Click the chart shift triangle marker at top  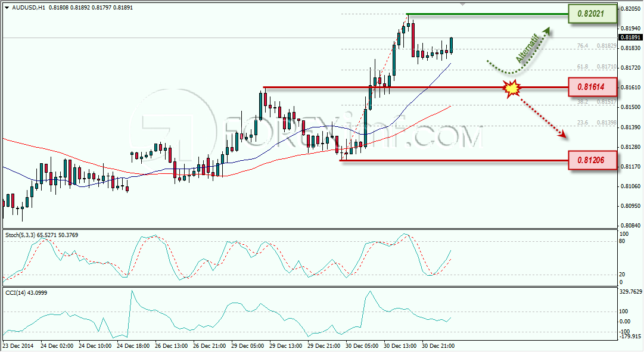pyautogui.click(x=463, y=4)
